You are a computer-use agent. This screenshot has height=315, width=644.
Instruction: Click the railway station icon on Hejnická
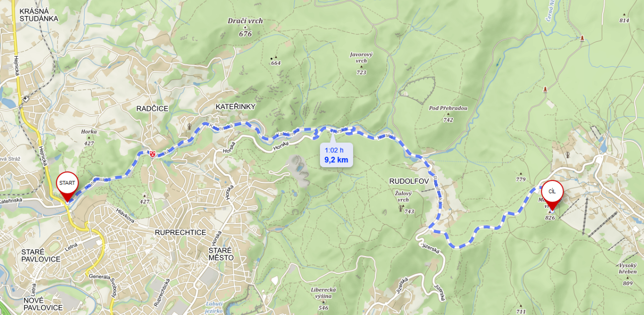[25, 99]
